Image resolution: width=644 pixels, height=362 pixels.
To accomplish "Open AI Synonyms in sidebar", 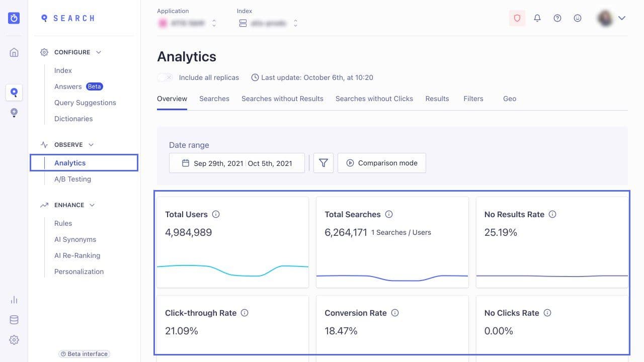I will (x=75, y=239).
